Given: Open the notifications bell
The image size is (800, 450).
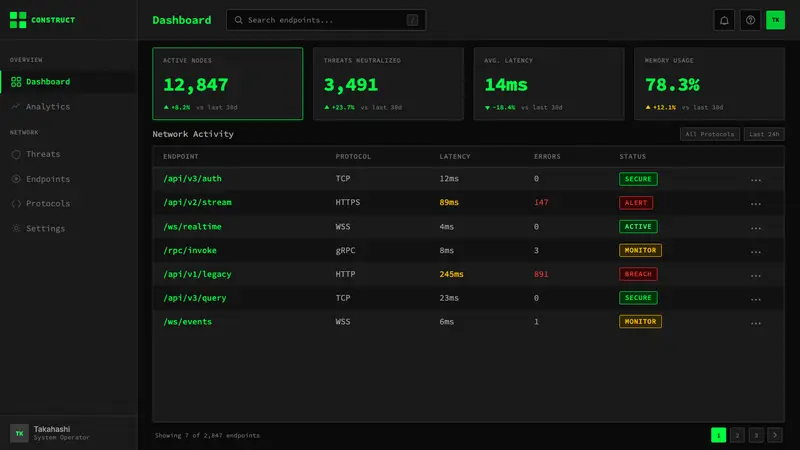Looking at the screenshot, I should click(724, 20).
